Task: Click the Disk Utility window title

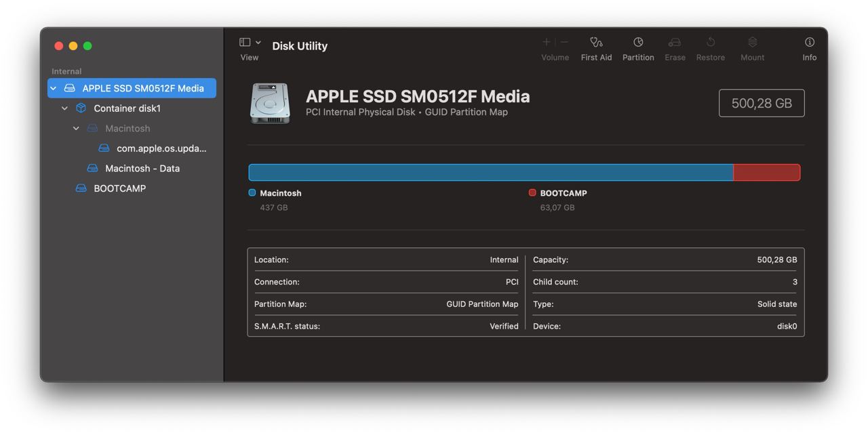Action: 300,46
